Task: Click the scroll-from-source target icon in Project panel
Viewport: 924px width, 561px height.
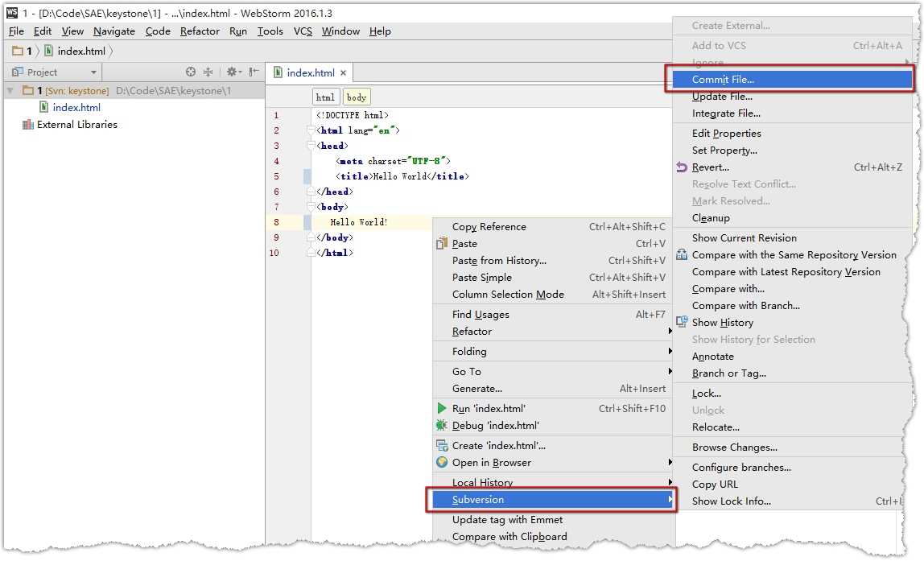Action: [x=190, y=72]
